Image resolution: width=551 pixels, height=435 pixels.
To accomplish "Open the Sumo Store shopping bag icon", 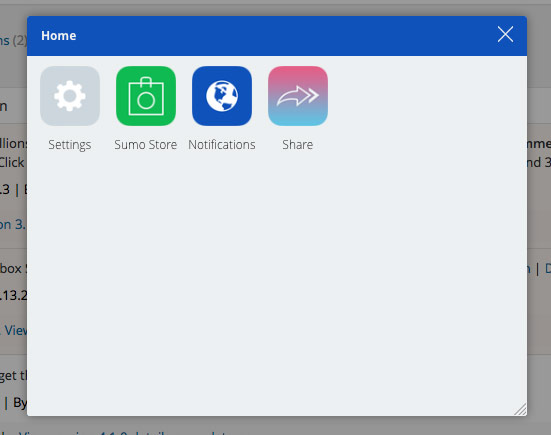I will coord(146,96).
